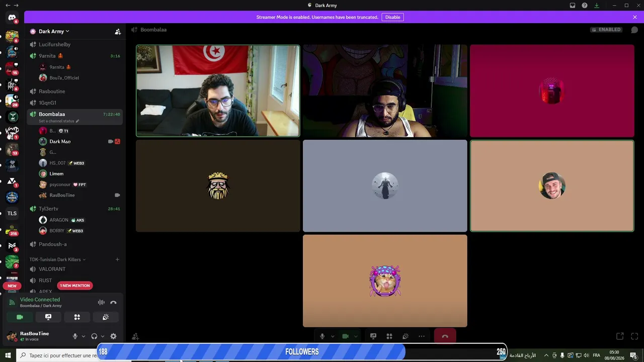Click the invite members icon beside Dark Army
The image size is (644, 362).
click(x=118, y=32)
